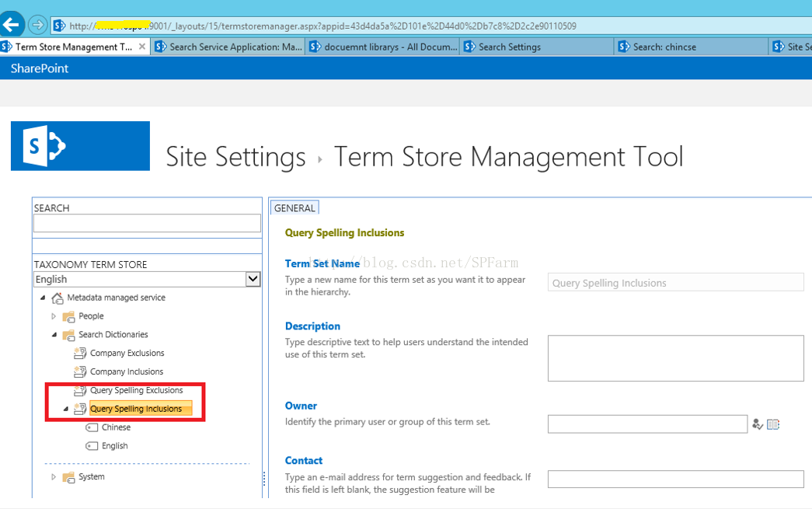Click the Term Store Management Tool title
The width and height of the screenshot is (812, 509).
pyautogui.click(x=508, y=157)
